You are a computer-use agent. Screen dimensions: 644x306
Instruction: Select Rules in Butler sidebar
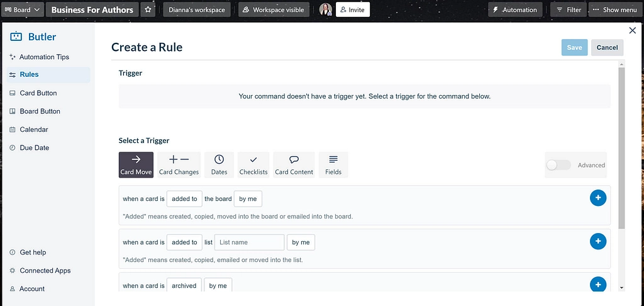coord(48,75)
